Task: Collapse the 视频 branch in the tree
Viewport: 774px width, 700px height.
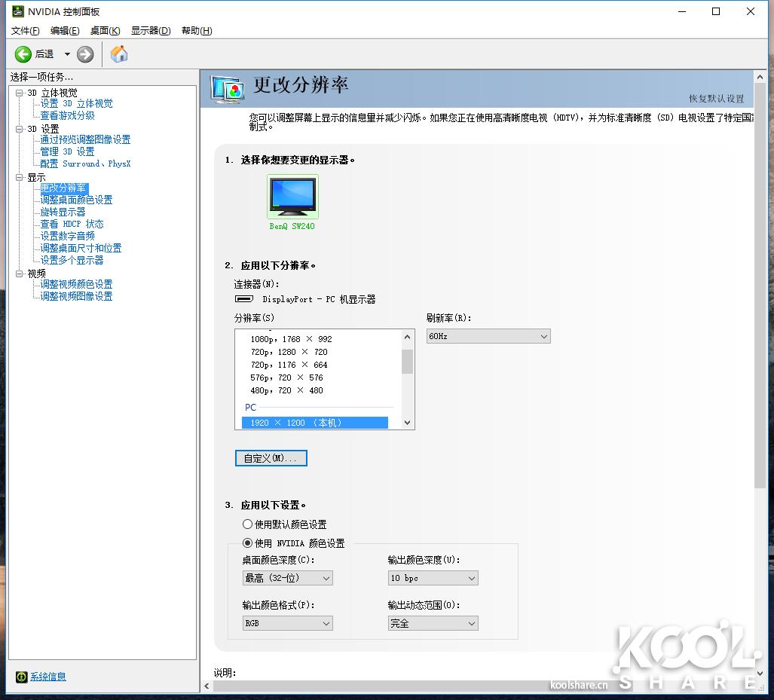Action: pyautogui.click(x=18, y=273)
